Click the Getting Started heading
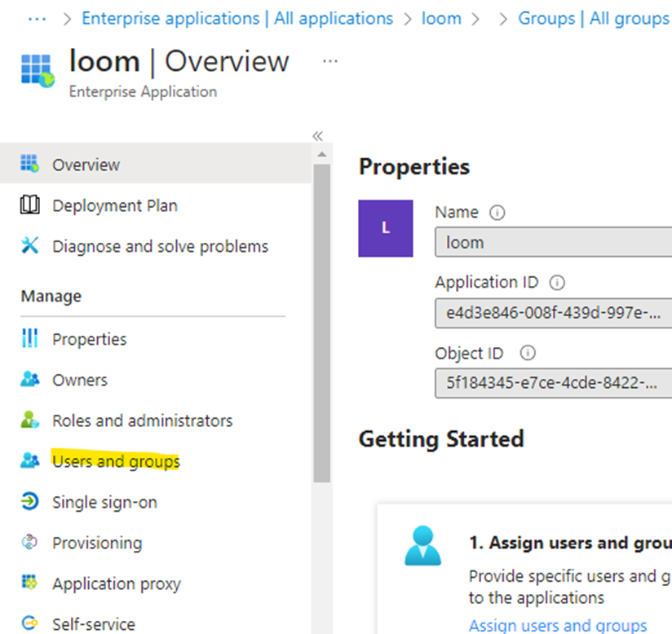This screenshot has height=634, width=672. [x=441, y=438]
